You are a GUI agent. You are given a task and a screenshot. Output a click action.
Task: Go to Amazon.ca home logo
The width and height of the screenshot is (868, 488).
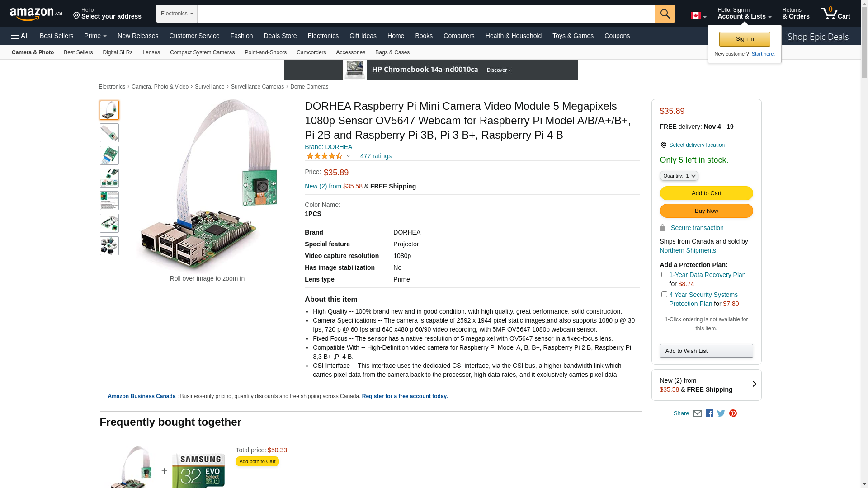pyautogui.click(x=36, y=14)
